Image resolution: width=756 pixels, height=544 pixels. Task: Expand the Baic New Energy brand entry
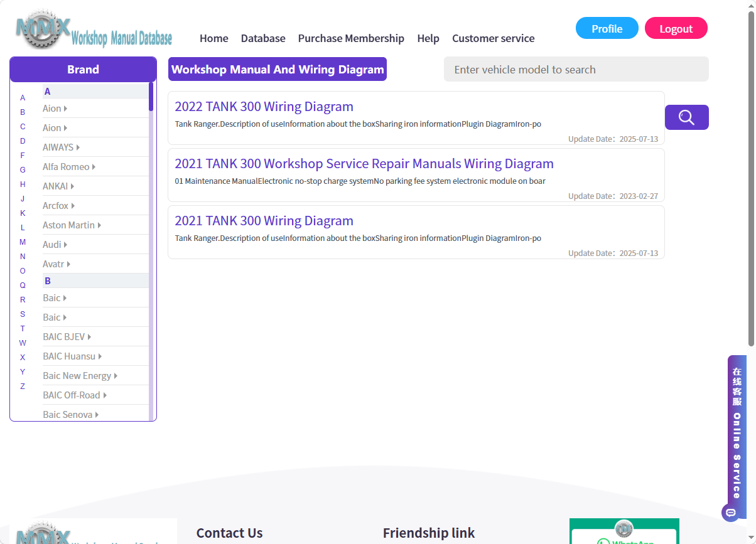[80, 376]
